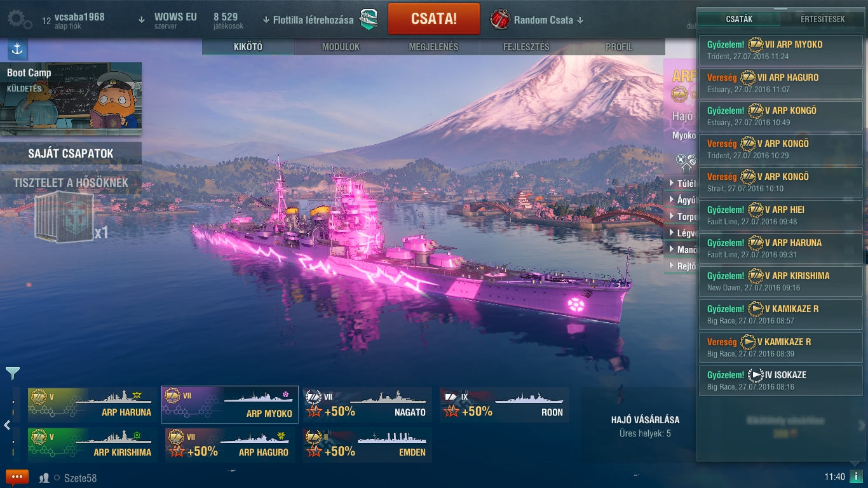Click the ship carousel filter funnel icon
This screenshot has height=488, width=868.
click(x=13, y=374)
